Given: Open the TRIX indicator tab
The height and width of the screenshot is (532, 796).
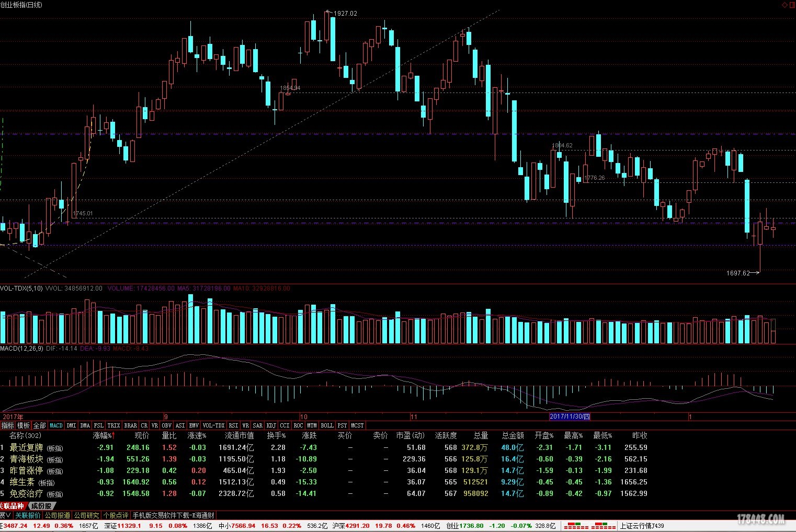Looking at the screenshot, I should (x=113, y=425).
